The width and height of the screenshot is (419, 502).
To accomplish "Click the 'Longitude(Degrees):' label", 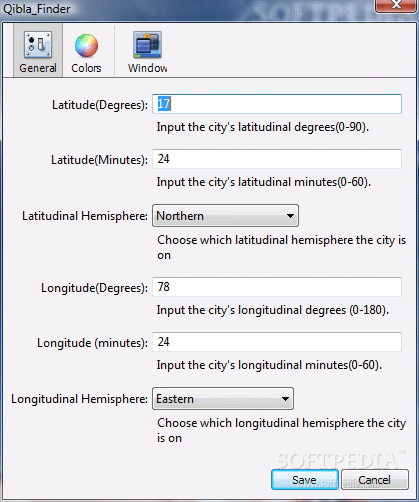I will point(94,288).
